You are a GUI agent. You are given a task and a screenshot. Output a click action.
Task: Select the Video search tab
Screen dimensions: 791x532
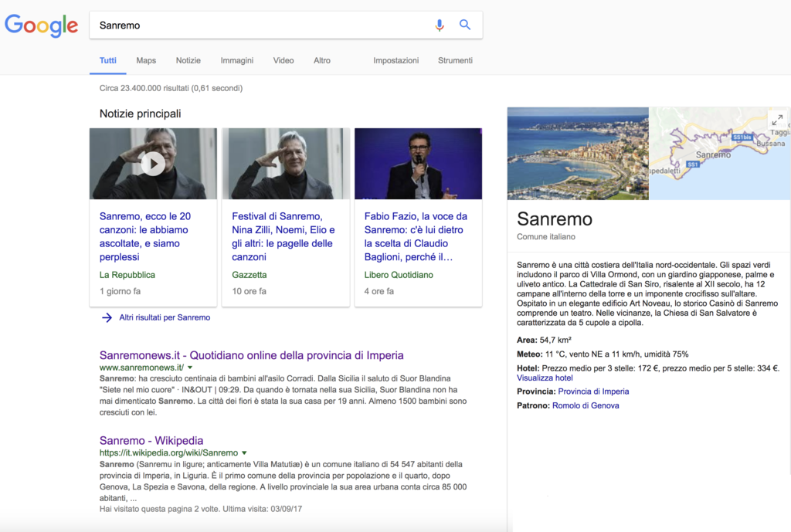point(283,60)
